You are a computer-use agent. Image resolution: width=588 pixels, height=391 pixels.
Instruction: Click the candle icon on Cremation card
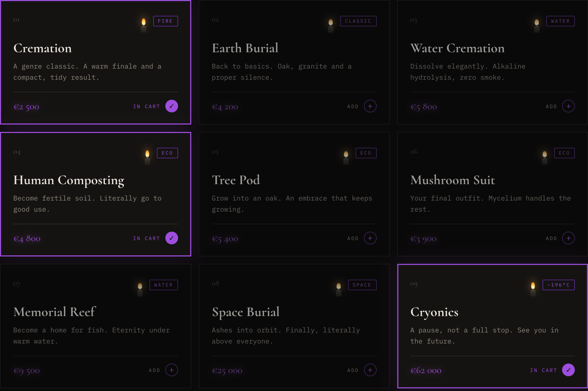(144, 25)
